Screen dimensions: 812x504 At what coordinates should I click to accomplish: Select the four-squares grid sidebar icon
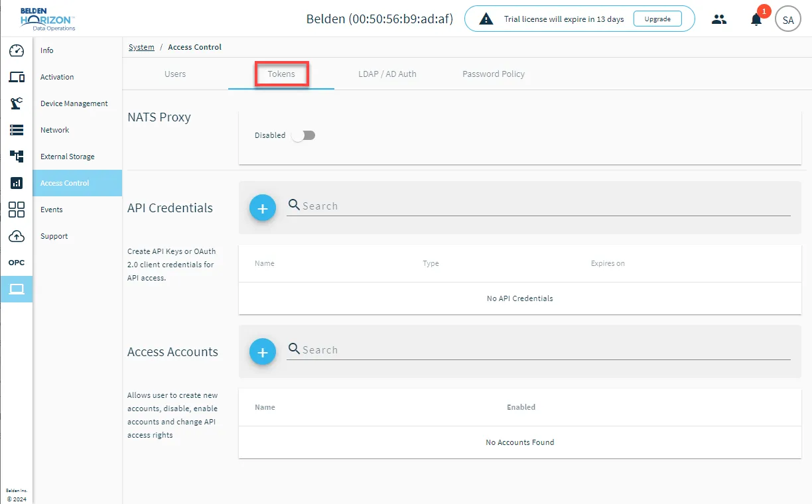tap(17, 210)
